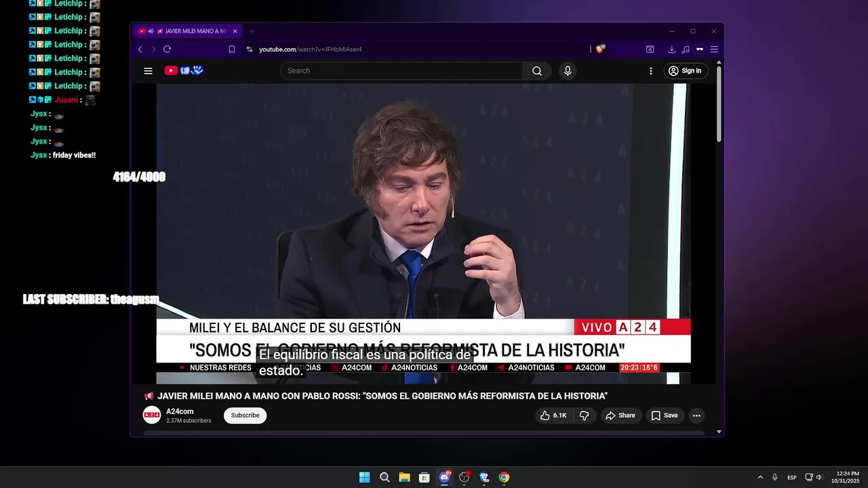Bookmark this page using bookmark icon

(x=232, y=49)
